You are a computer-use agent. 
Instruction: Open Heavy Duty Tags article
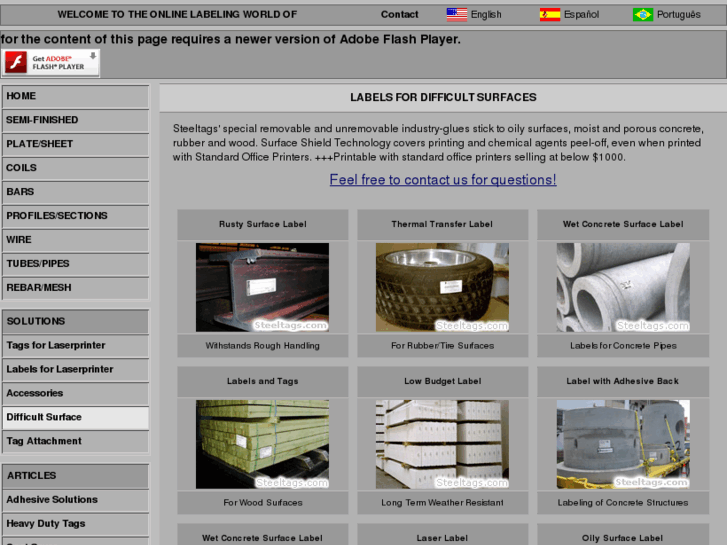tap(76, 524)
